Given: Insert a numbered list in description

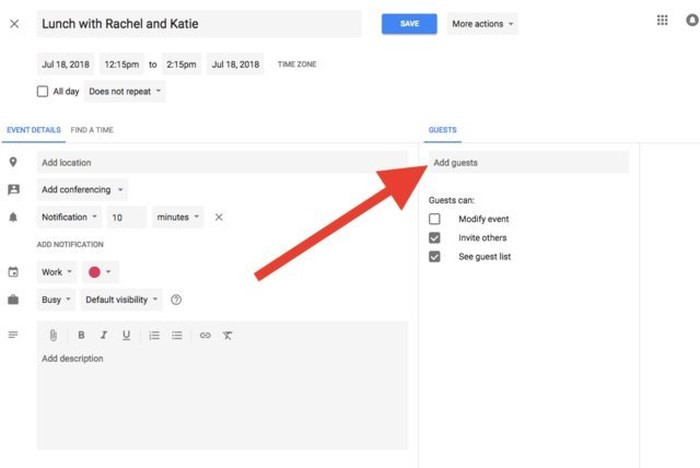Looking at the screenshot, I should [x=154, y=336].
